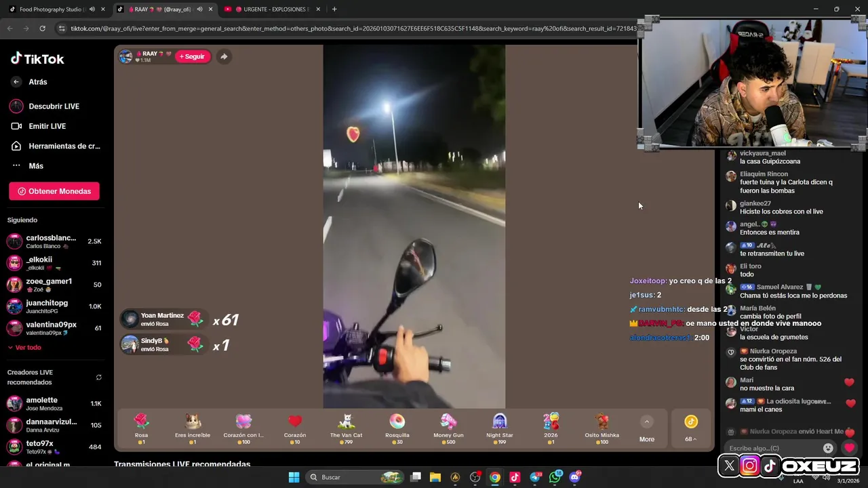Mute the RAAY tab audio icon
This screenshot has height=488, width=868.
coord(199,9)
